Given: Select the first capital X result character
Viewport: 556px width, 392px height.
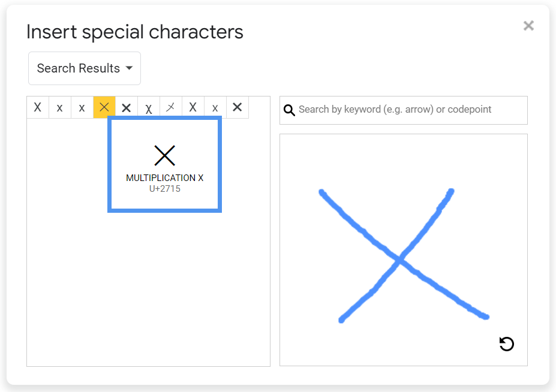Looking at the screenshot, I should click(38, 108).
